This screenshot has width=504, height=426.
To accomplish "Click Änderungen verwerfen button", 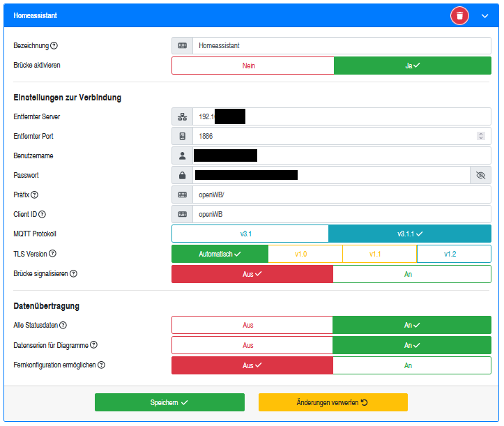I will coord(333,402).
